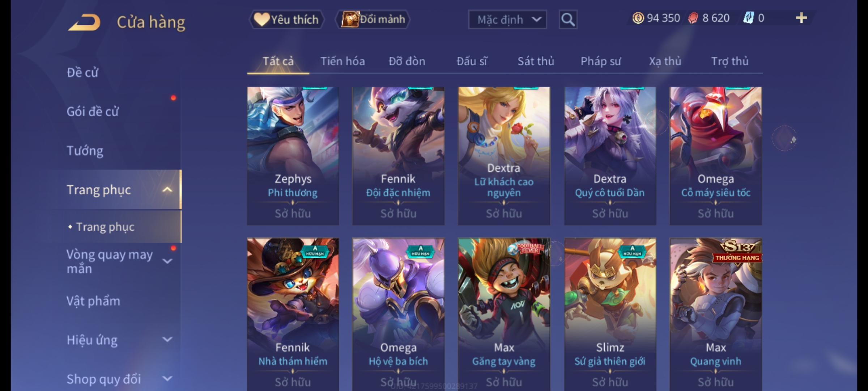Tap the blue voucher currency icon
This screenshot has width=868, height=391.
click(x=748, y=18)
